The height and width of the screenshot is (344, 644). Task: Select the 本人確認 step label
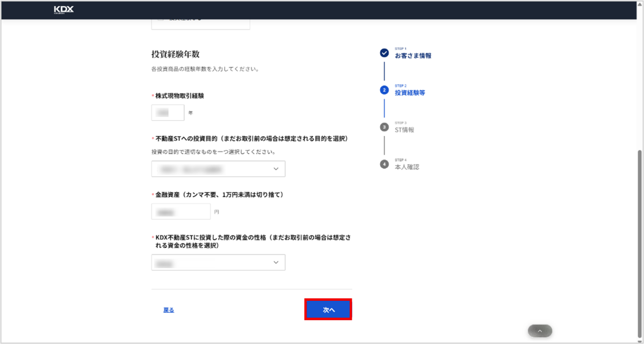point(407,167)
